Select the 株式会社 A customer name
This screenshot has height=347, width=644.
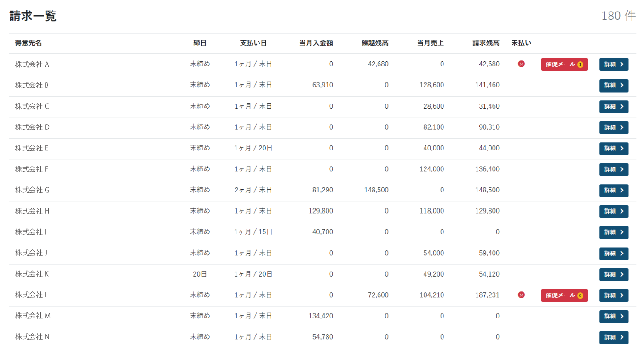[32, 64]
